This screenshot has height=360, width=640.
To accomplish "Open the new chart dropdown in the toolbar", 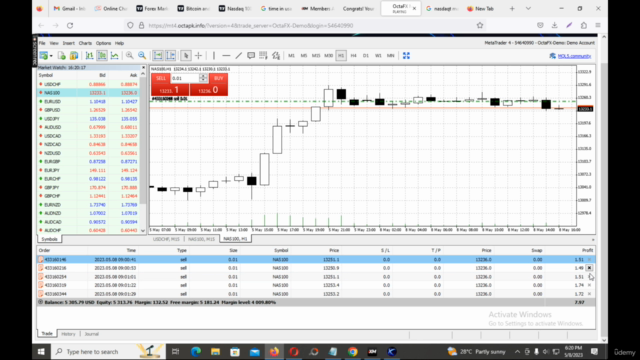I will [x=51, y=56].
